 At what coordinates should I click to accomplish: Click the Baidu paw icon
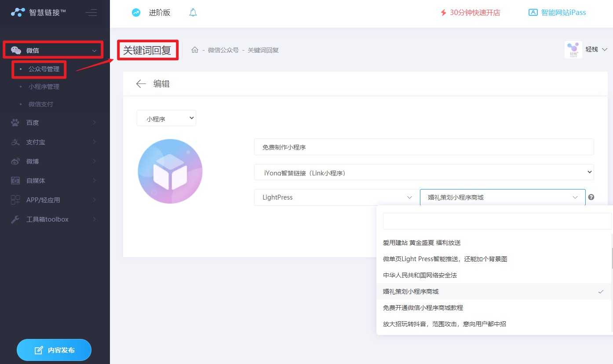pyautogui.click(x=15, y=123)
